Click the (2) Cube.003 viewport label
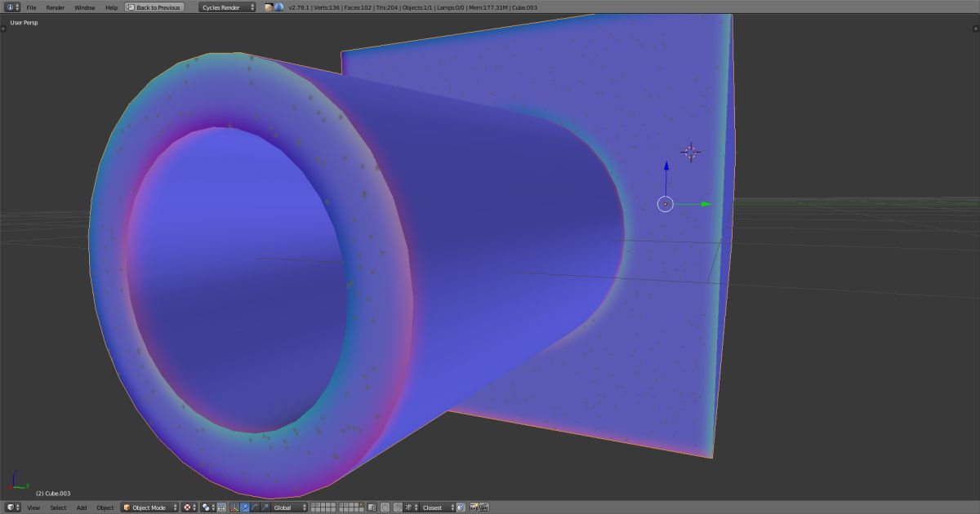The image size is (980, 514). (53, 493)
